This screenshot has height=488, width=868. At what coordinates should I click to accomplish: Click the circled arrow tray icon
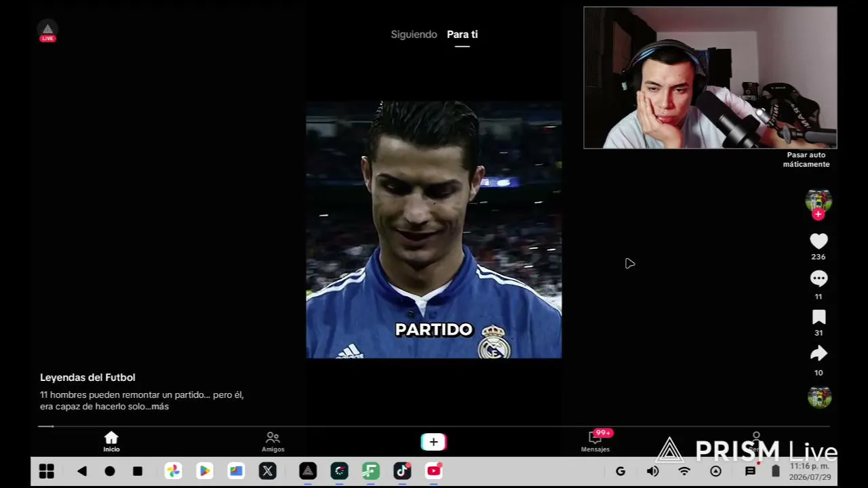pos(715,471)
